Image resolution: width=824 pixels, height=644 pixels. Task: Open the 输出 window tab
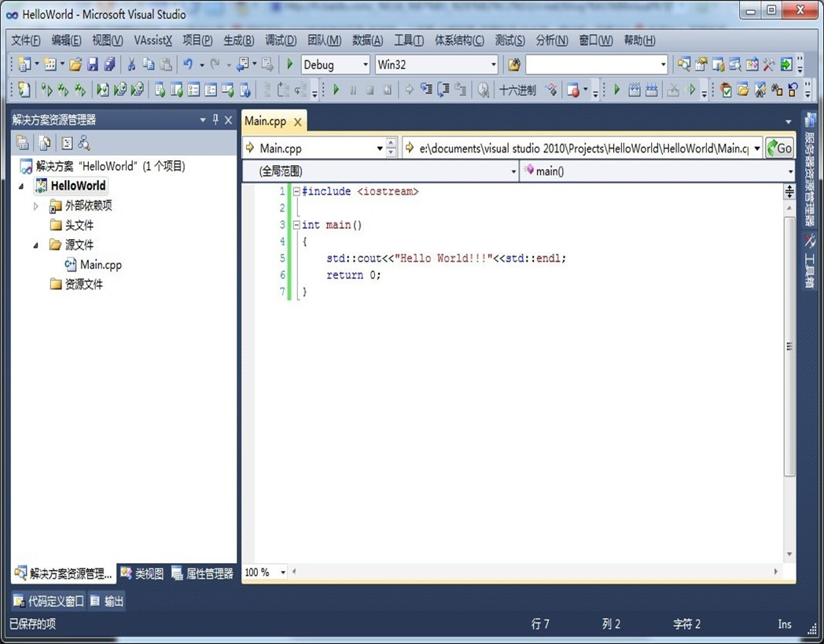tap(107, 601)
